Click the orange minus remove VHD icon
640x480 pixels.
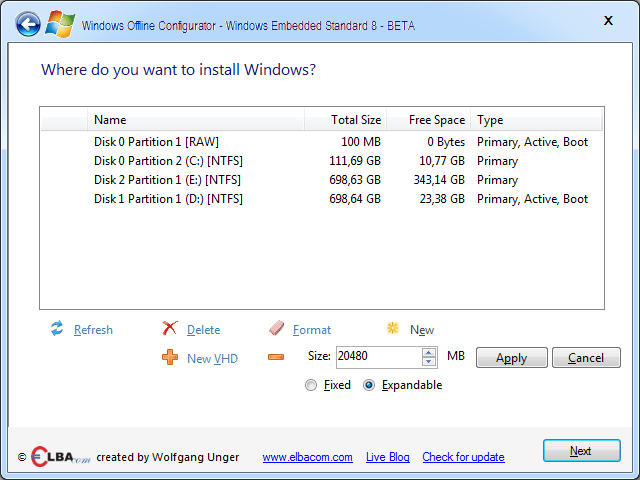pos(276,357)
